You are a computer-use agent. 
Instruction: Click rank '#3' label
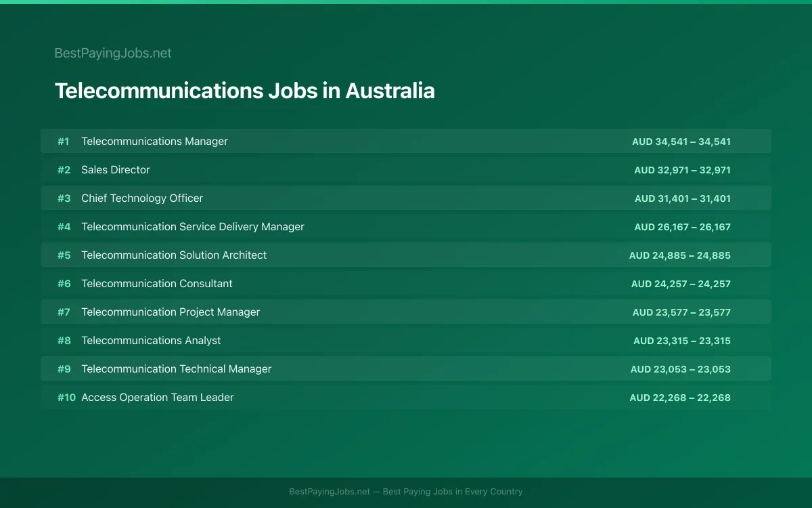[x=64, y=198]
